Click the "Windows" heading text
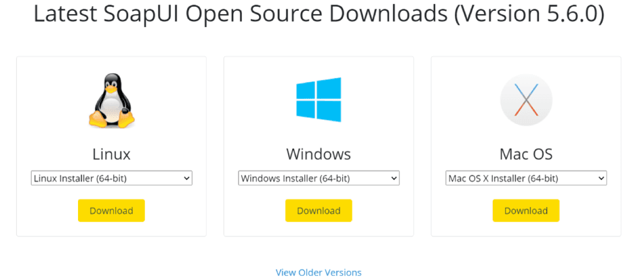644x279 pixels. coord(319,154)
